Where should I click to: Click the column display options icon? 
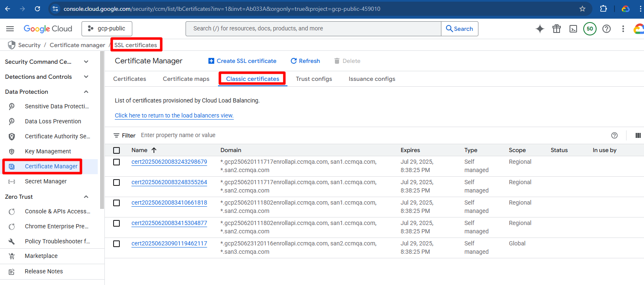click(x=638, y=135)
